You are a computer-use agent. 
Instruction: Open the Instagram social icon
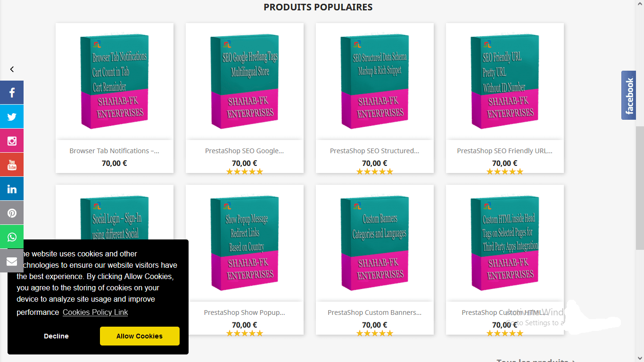click(x=12, y=140)
